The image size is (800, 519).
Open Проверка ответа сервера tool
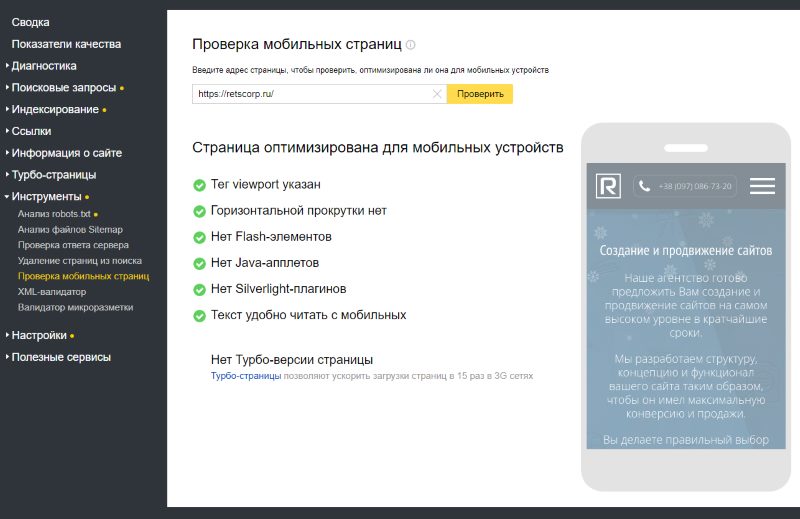(x=73, y=245)
